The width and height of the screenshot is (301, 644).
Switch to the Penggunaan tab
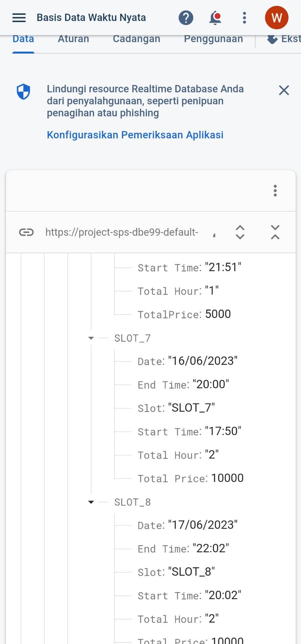213,39
